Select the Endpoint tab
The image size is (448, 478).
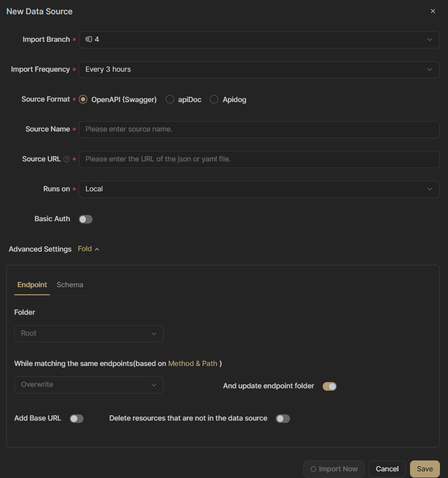pyautogui.click(x=32, y=285)
